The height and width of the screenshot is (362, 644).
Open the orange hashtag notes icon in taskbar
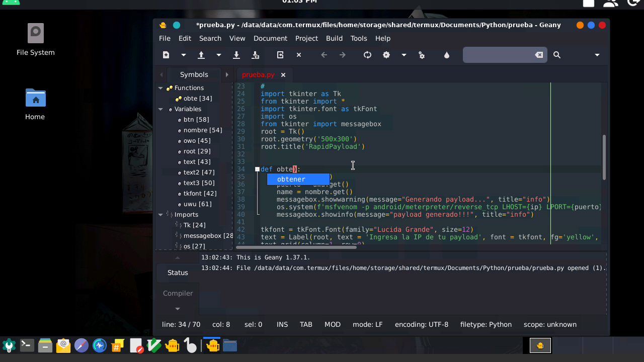(x=118, y=345)
